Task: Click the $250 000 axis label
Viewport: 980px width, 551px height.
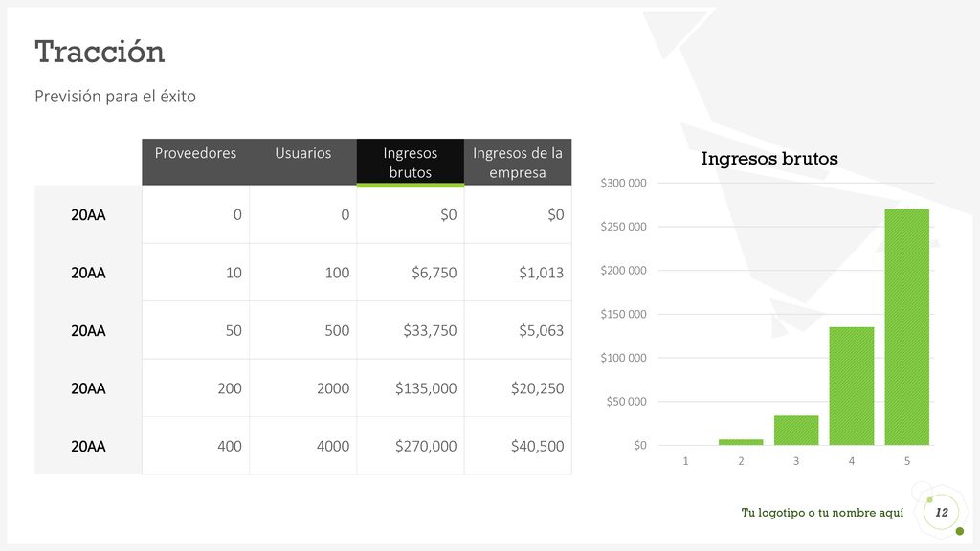Action: point(623,227)
